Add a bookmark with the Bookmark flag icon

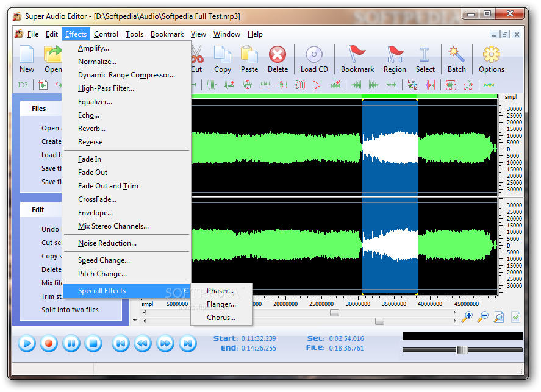(x=357, y=54)
